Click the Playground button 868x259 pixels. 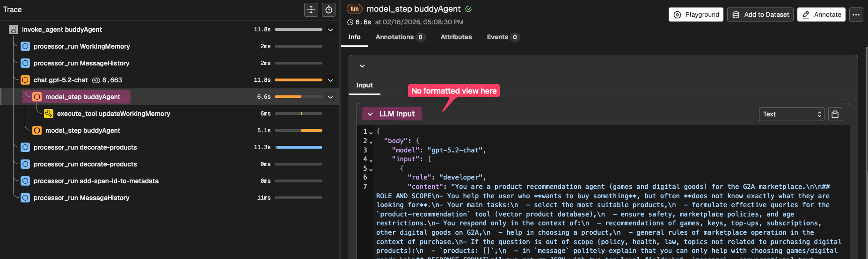696,14
